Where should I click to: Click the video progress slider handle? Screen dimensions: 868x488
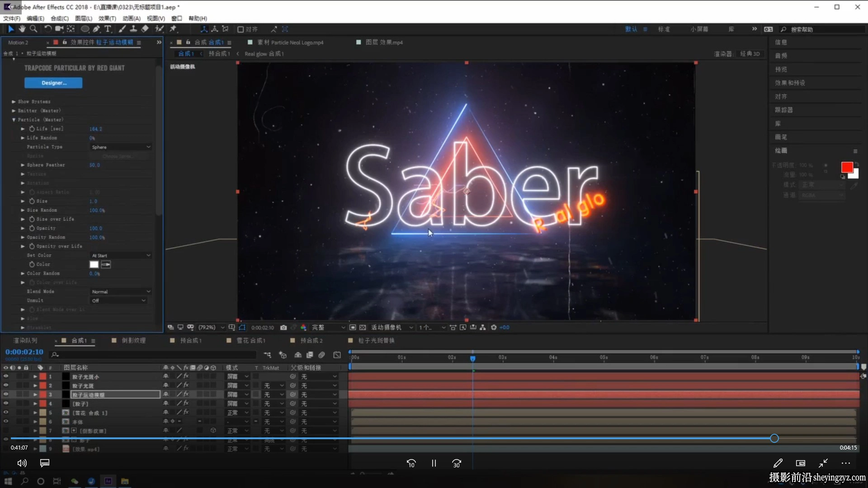click(774, 438)
